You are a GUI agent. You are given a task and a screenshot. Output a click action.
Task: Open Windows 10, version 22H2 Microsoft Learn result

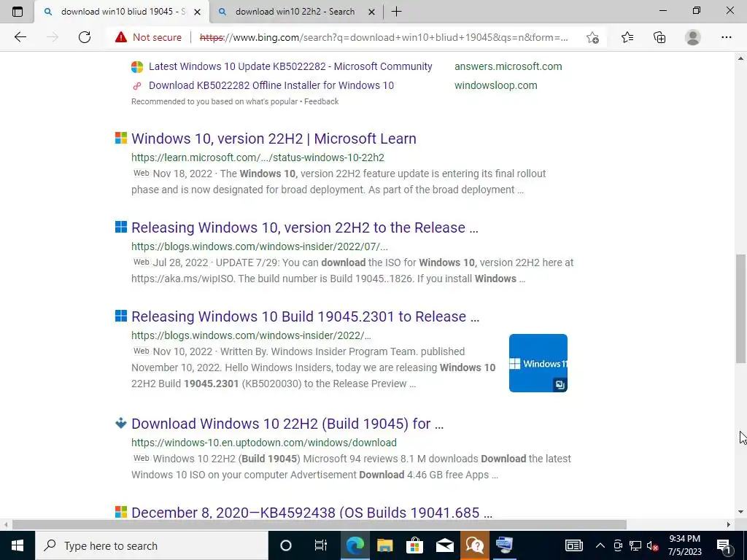point(274,139)
